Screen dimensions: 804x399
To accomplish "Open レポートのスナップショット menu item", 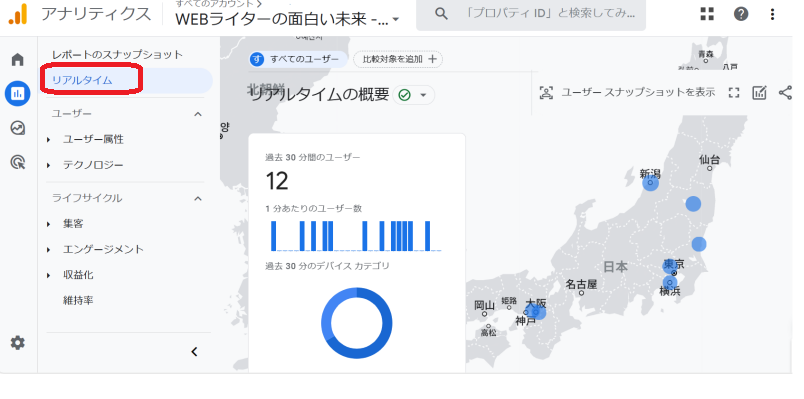I will [x=117, y=54].
